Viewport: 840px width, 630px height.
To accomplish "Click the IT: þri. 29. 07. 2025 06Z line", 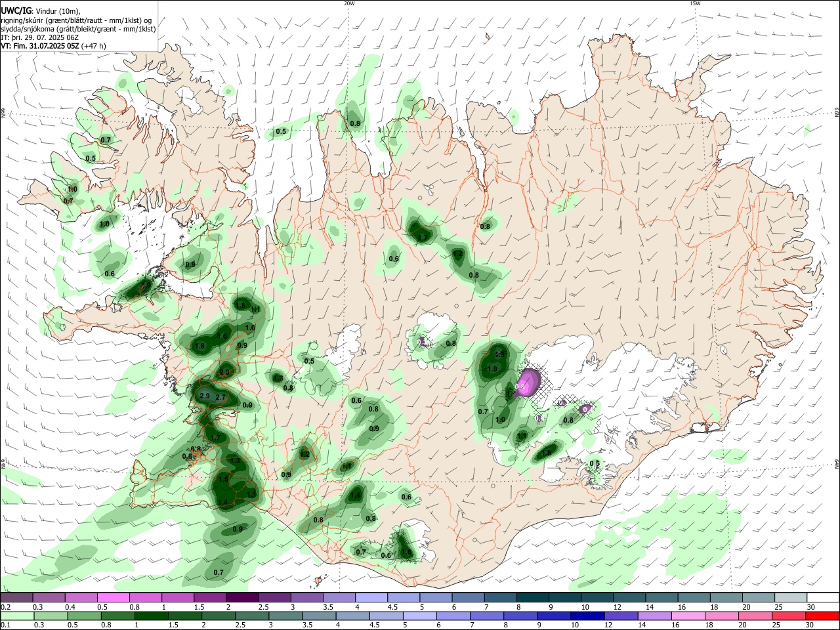I will tap(40, 37).
